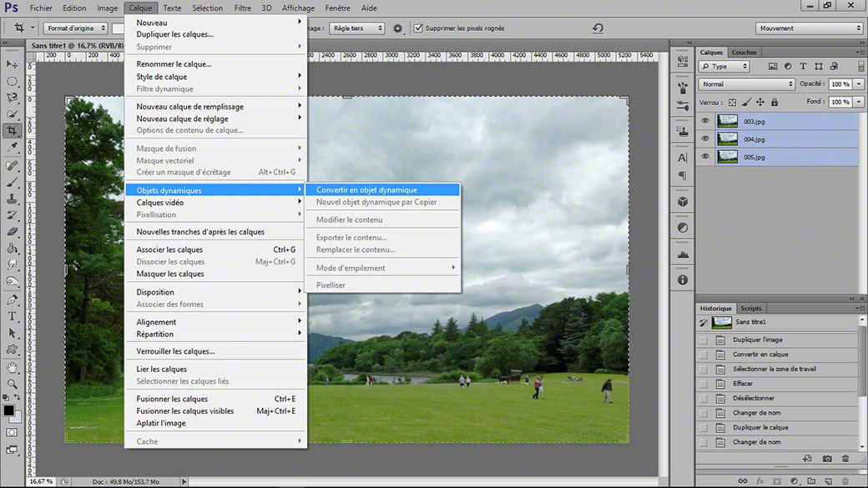Screen dimensions: 868x488
Task: Uncheck Supprimer les pixels rognés
Action: click(x=418, y=28)
